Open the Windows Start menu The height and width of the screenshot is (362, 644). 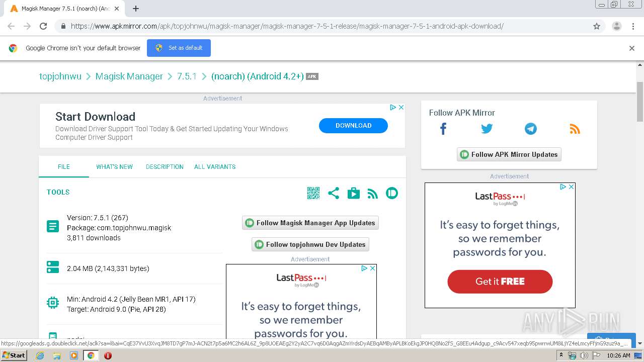tap(14, 355)
